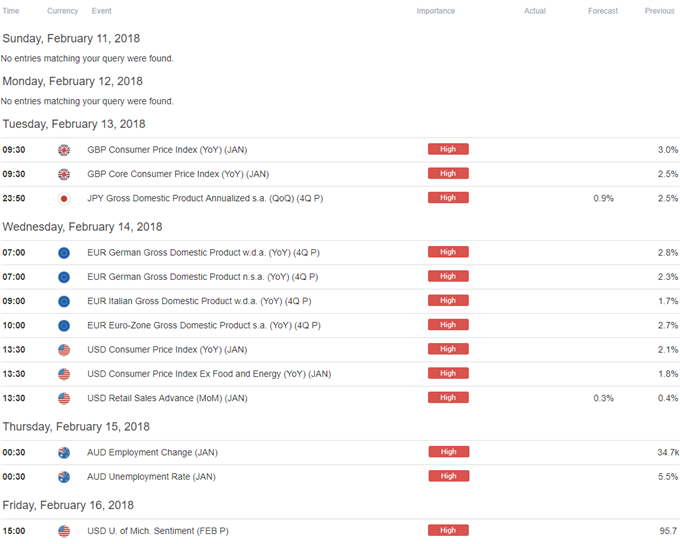680x544 pixels.
Task: Click the Wednesday, February 14, 2018 date heading
Action: pos(82,227)
